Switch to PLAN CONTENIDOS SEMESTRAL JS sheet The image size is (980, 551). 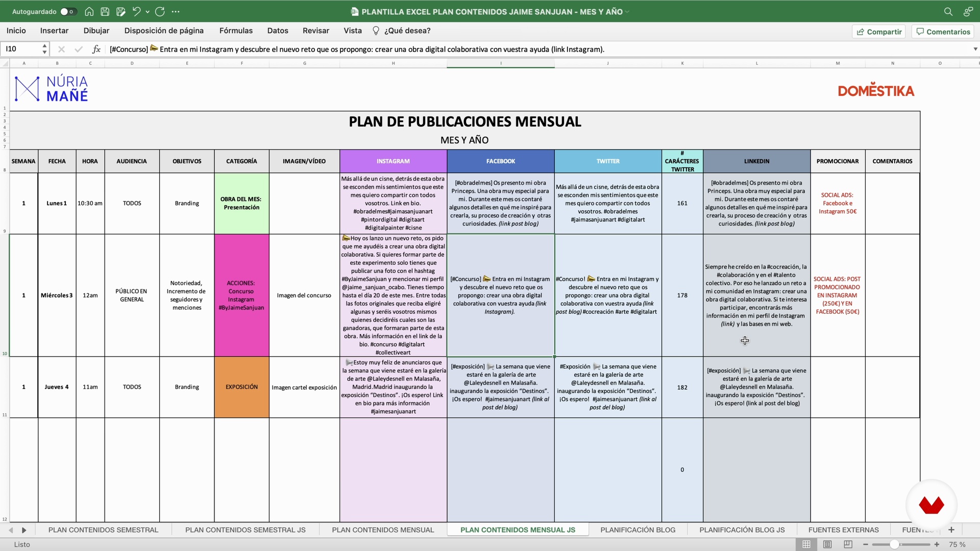pos(246,530)
